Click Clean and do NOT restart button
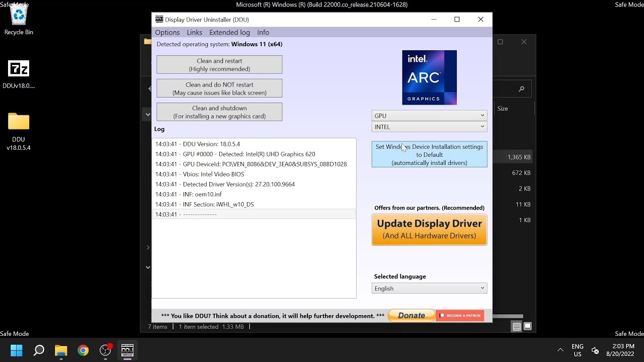The width and height of the screenshot is (644, 362). (x=219, y=88)
